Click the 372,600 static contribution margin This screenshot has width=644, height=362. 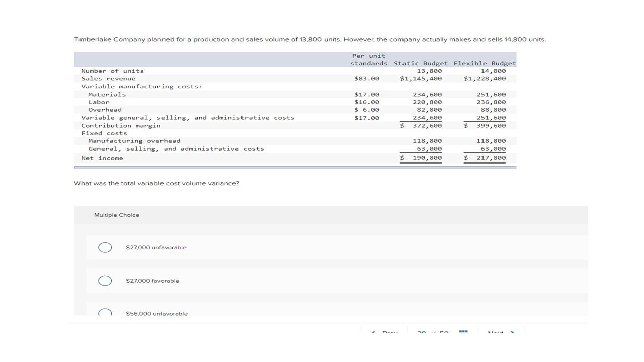(x=421, y=126)
